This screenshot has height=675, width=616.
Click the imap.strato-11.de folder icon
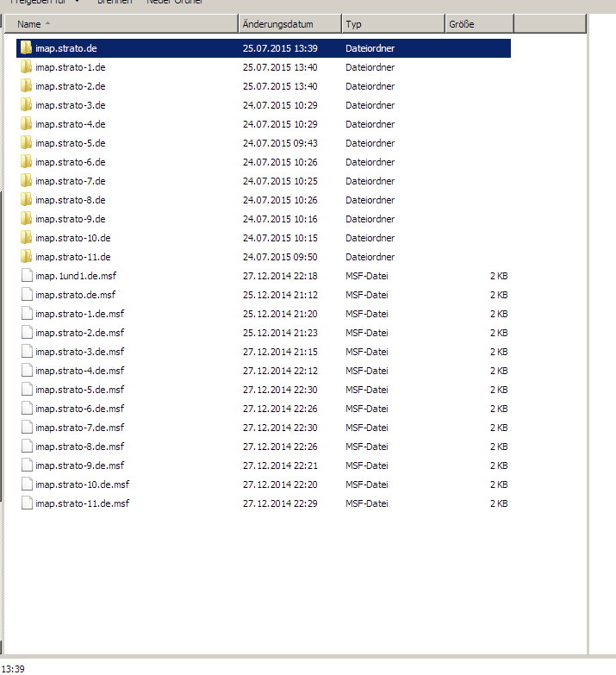(x=26, y=256)
